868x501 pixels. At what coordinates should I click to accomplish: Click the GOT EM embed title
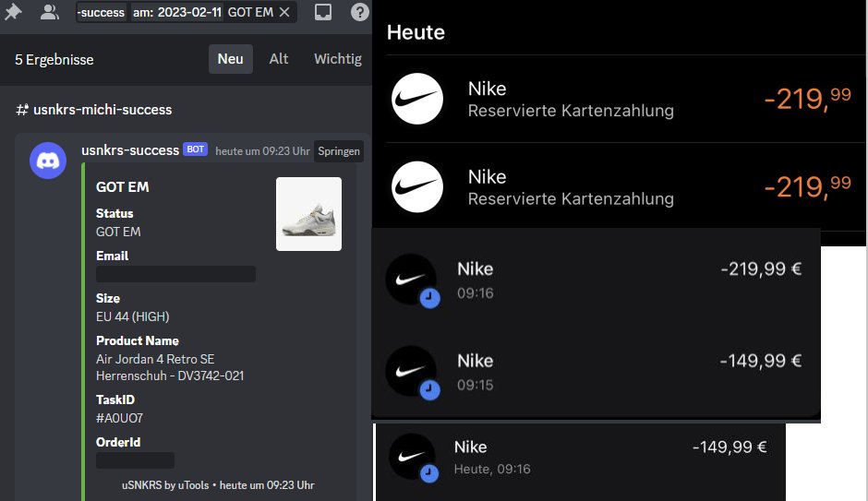tap(122, 187)
